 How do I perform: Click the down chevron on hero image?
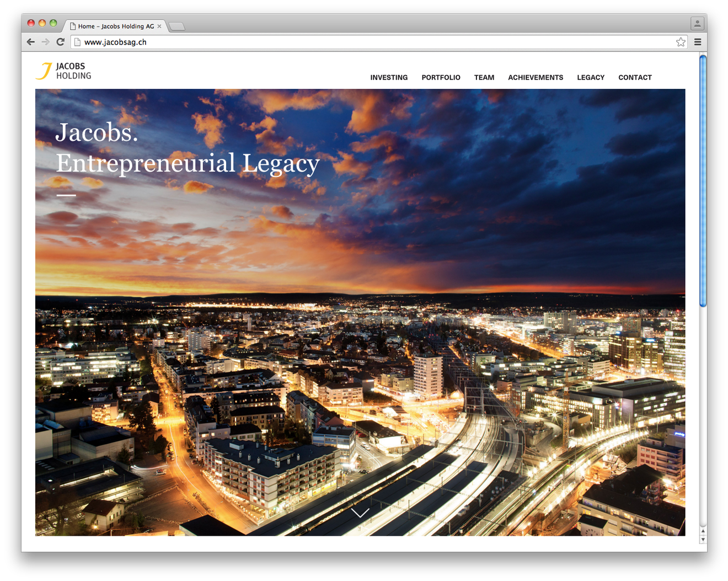point(360,513)
